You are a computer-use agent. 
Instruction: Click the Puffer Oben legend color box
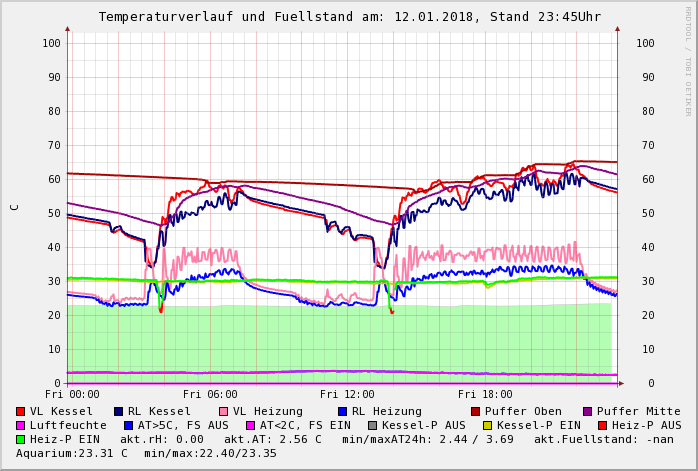click(x=475, y=412)
